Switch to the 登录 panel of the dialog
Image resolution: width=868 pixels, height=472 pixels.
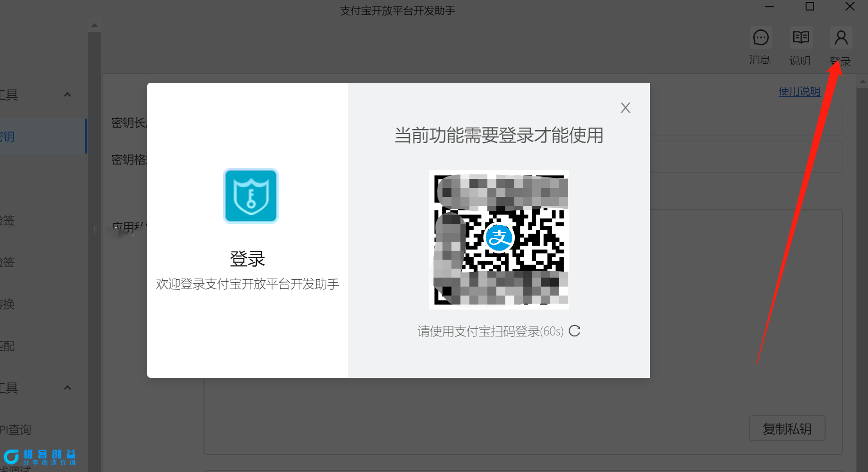[247, 259]
